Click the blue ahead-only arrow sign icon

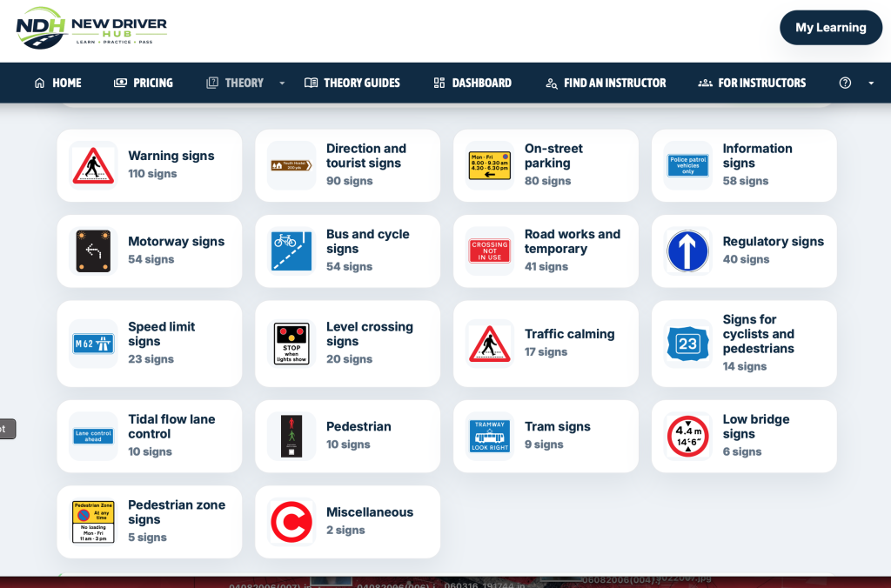688,251
